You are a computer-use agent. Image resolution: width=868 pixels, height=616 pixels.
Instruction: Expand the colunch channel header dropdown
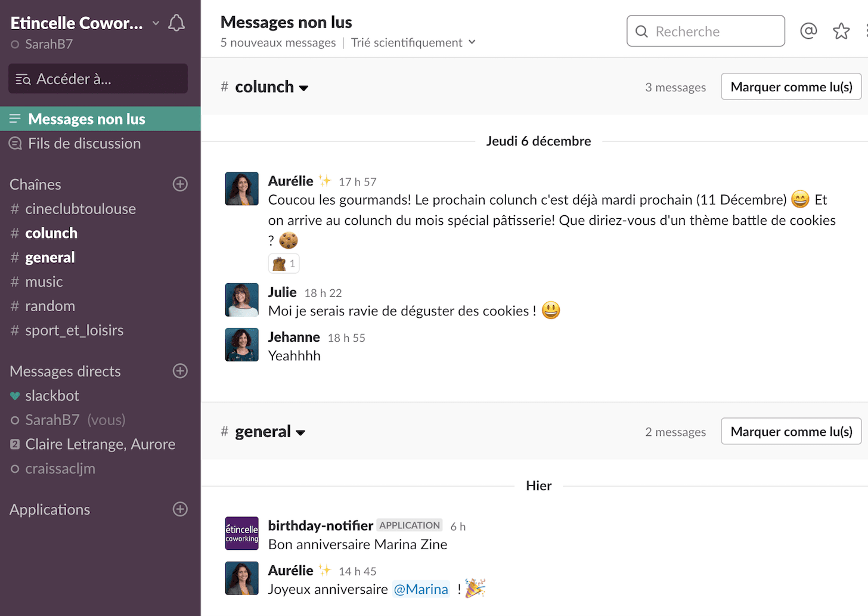click(x=304, y=87)
